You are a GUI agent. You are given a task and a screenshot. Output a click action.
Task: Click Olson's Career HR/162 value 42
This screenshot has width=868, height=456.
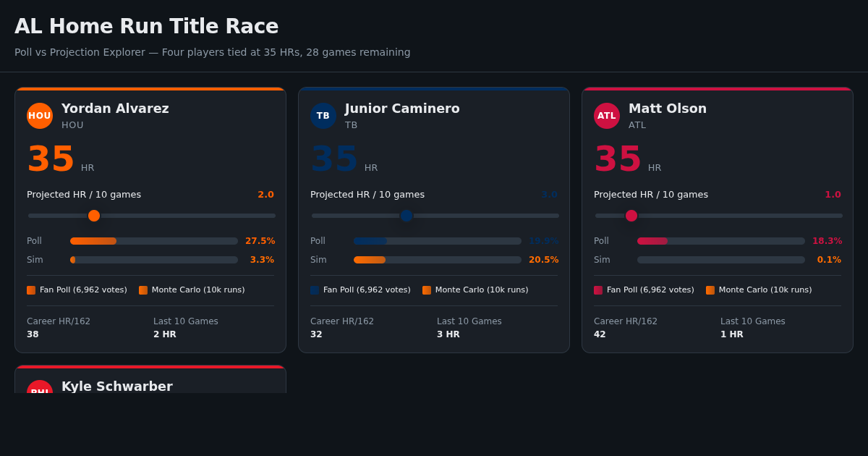600,334
